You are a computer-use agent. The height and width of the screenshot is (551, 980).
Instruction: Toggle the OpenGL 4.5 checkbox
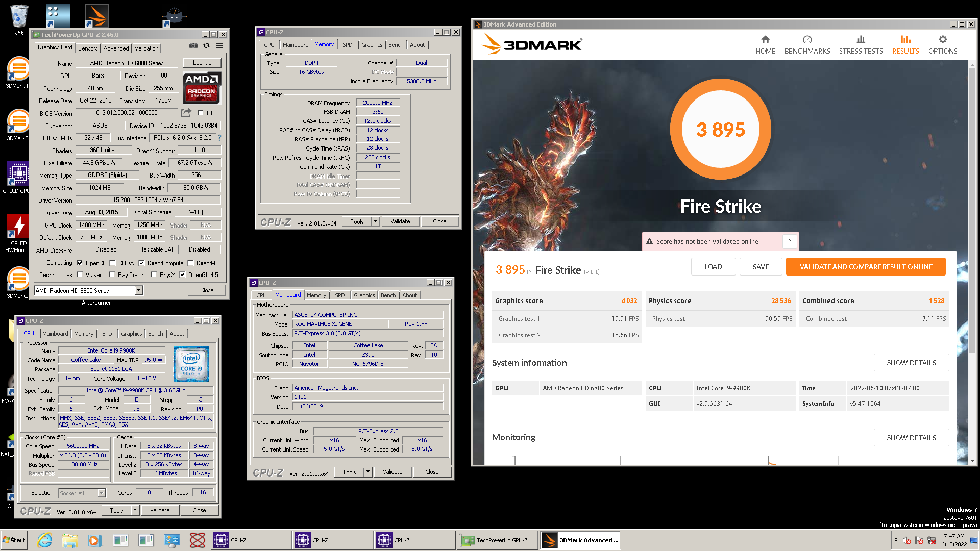point(182,275)
